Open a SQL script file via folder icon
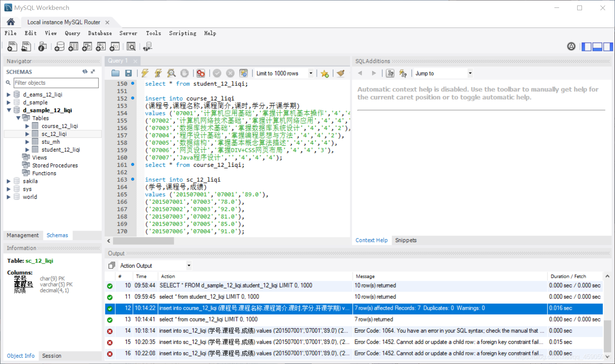 (x=115, y=73)
